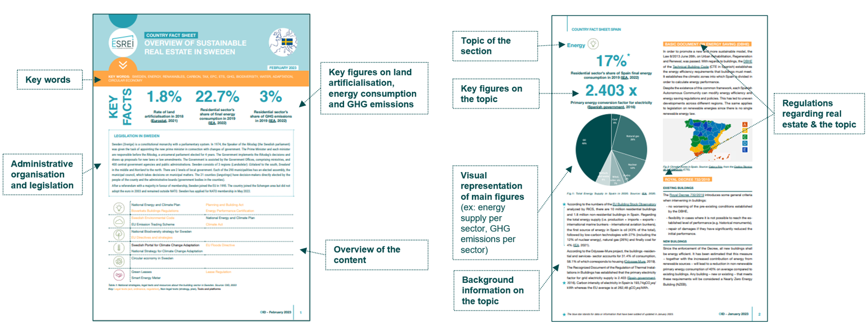
Task: Click the 'Energy' section title on Spain page
Action: 576,45
